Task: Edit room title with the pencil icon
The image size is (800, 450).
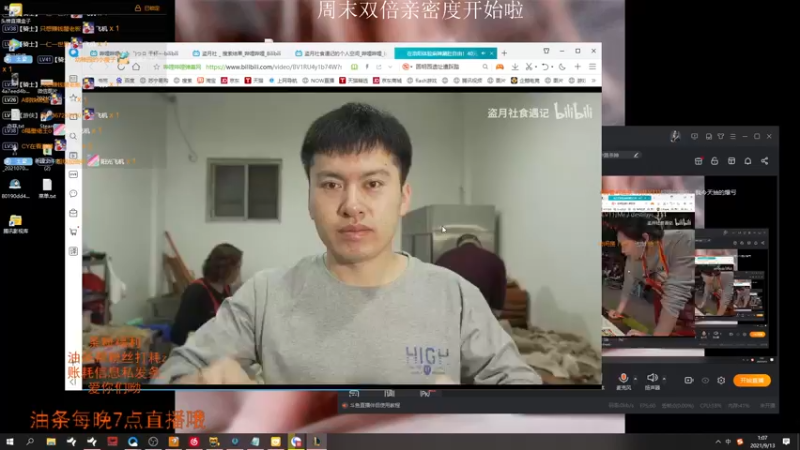Action: point(636,155)
